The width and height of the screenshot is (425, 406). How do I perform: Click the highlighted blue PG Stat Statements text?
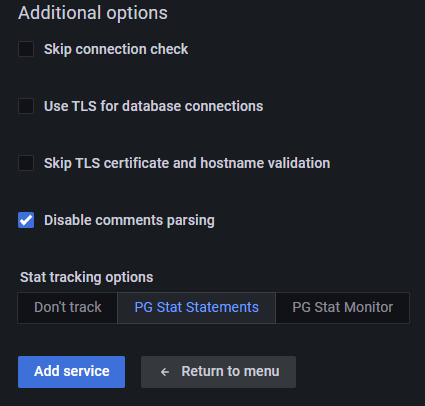pyautogui.click(x=197, y=307)
